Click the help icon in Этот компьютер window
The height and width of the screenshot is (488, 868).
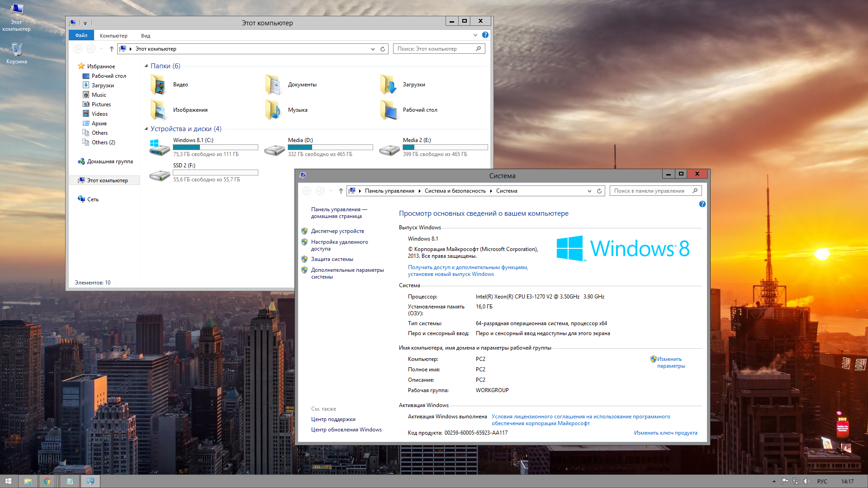click(x=485, y=35)
